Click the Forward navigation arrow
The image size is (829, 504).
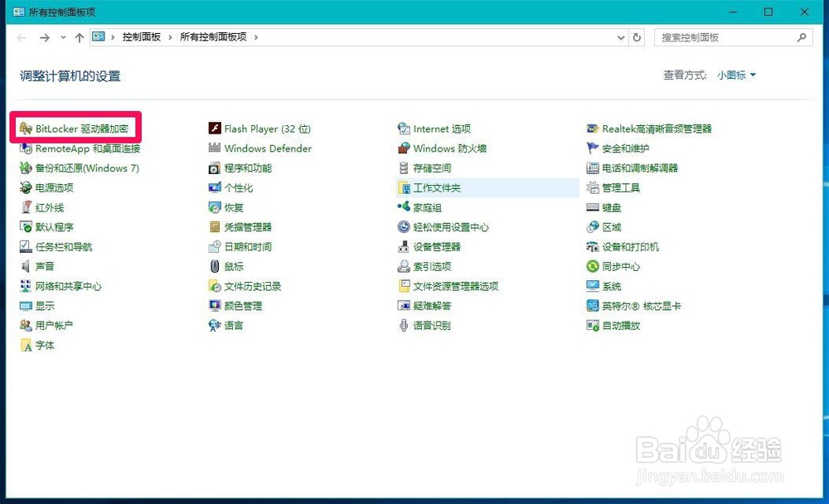45,37
